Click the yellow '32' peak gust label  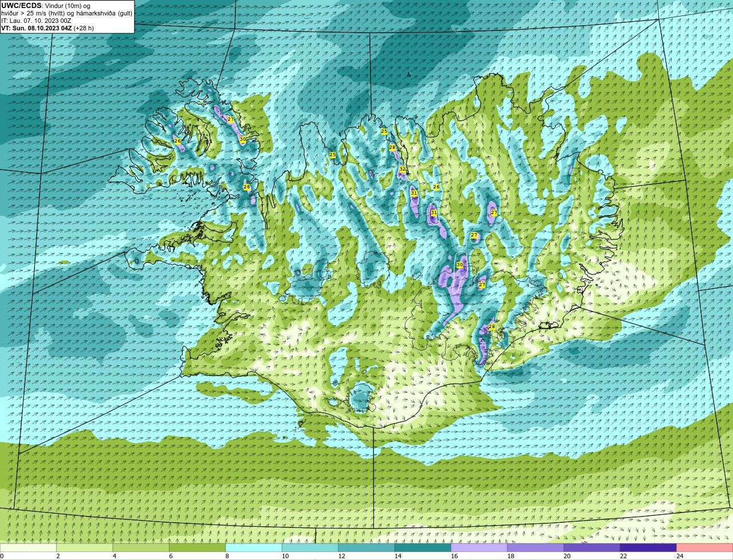tap(403, 169)
